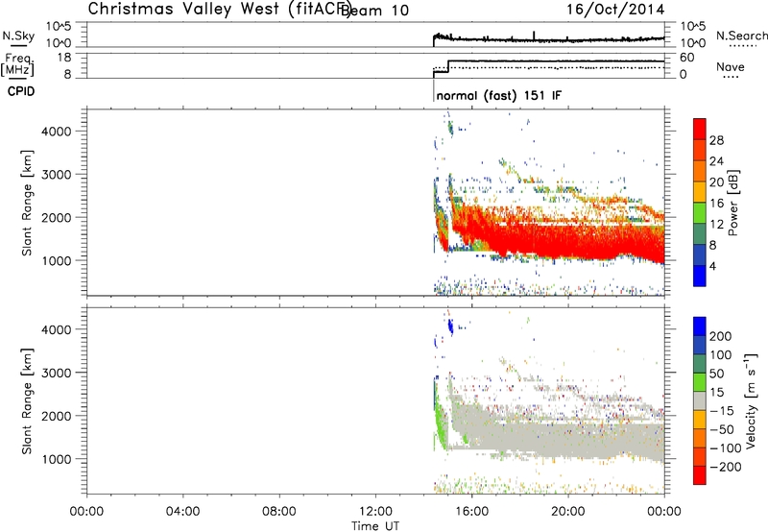
Task: Click the 'Velocity [m s-1]' color bar label
Action: pyautogui.click(x=751, y=400)
